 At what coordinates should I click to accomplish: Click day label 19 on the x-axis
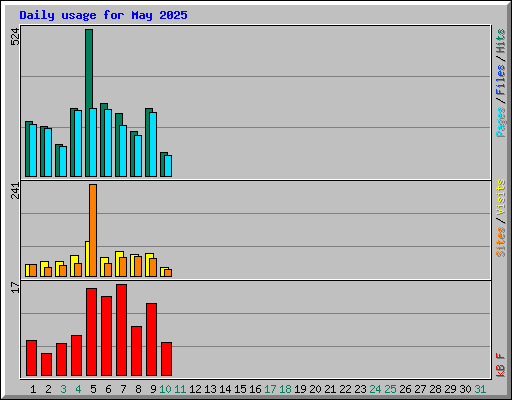pos(300,389)
